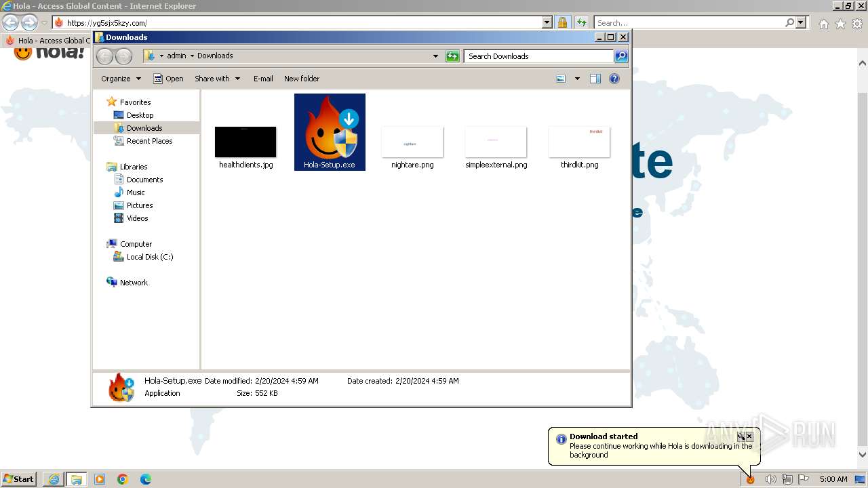This screenshot has height=488, width=868.
Task: Click Internet Explorer back button
Action: coord(11,22)
